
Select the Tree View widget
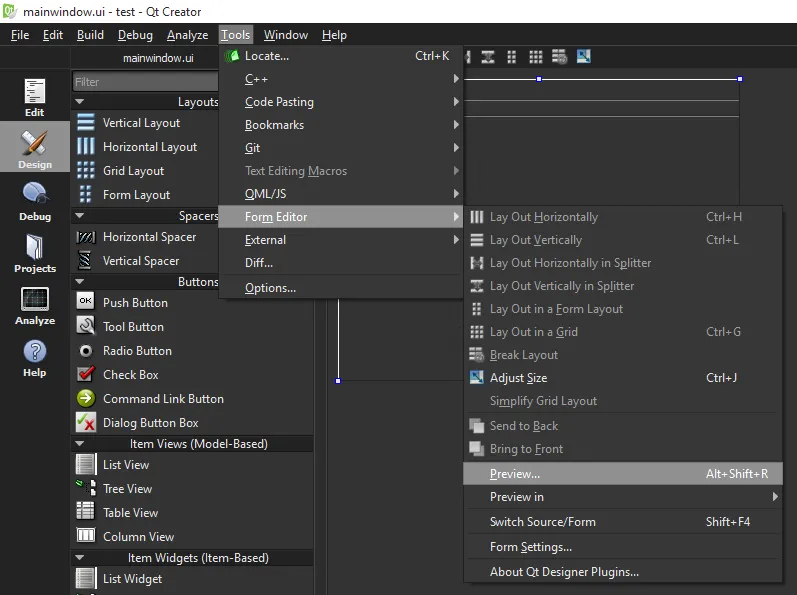tap(127, 489)
